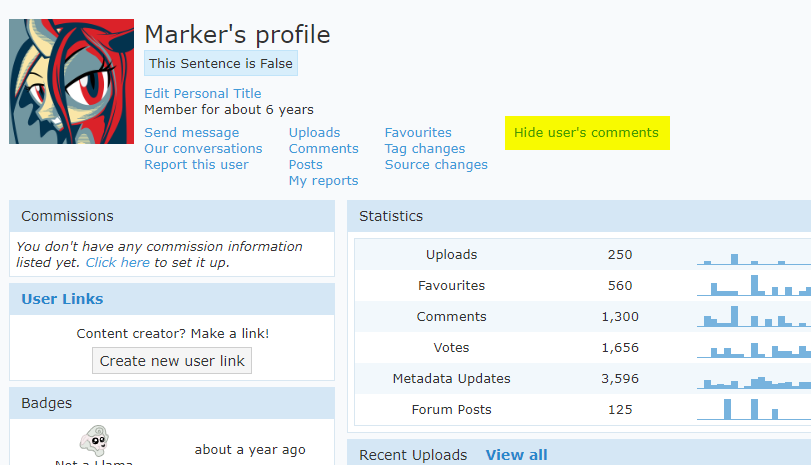The width and height of the screenshot is (811, 465).
Task: Open the Tag changes link
Action: click(x=425, y=148)
